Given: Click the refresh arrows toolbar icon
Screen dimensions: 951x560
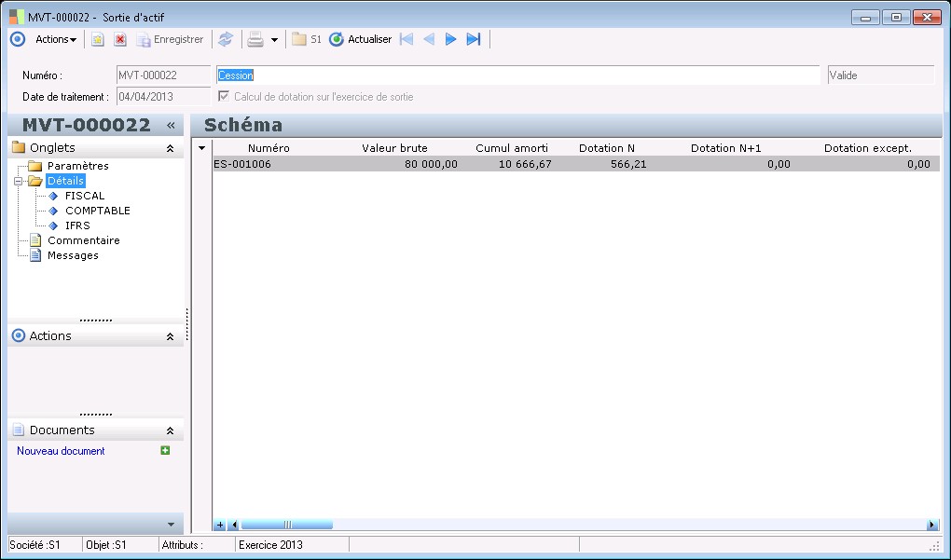Looking at the screenshot, I should (x=226, y=39).
